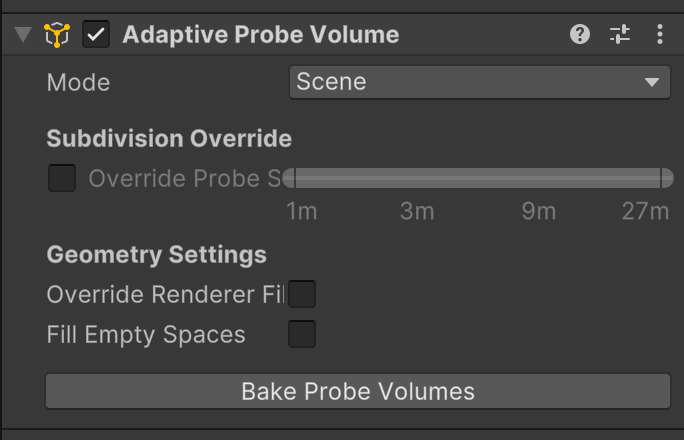Viewport: 684px width, 440px height.
Task: Enable the Override Renderer Filters checkbox
Action: click(302, 295)
